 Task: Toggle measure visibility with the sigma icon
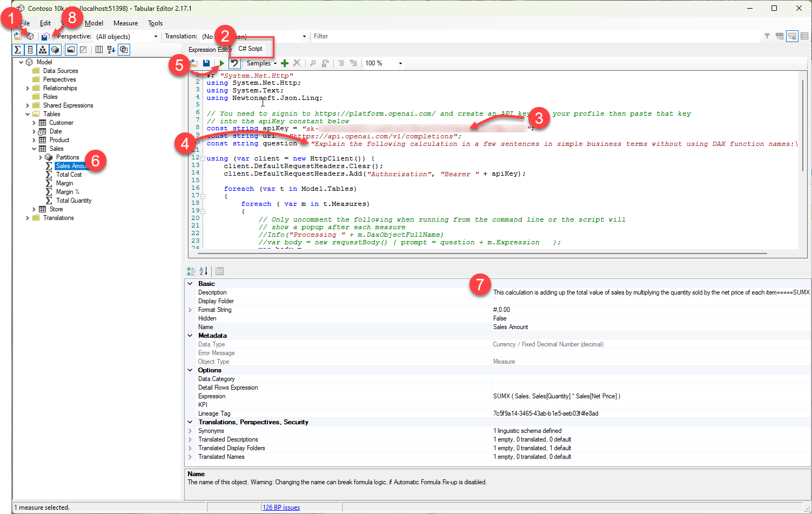click(x=17, y=49)
